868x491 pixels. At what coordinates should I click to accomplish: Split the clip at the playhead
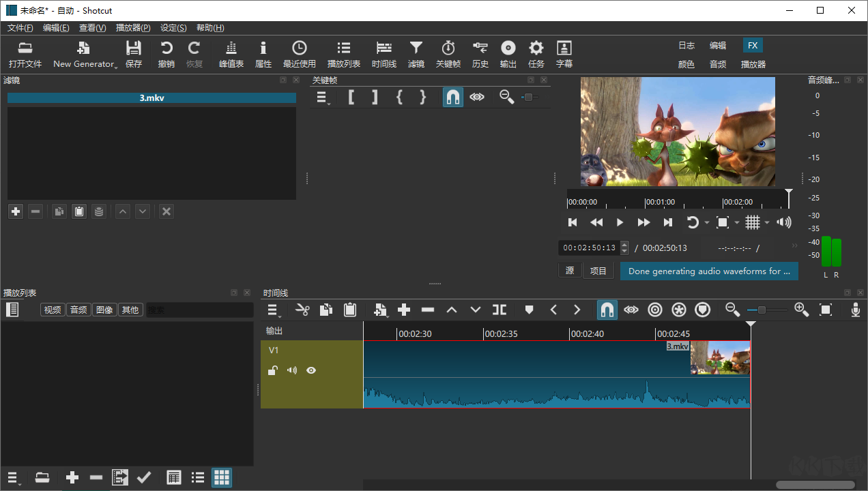pyautogui.click(x=500, y=310)
